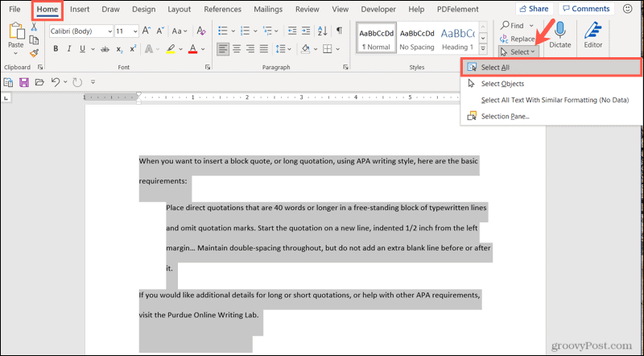This screenshot has width=644, height=356.
Task: Justify the paragraph text
Action: pyautogui.click(x=264, y=49)
